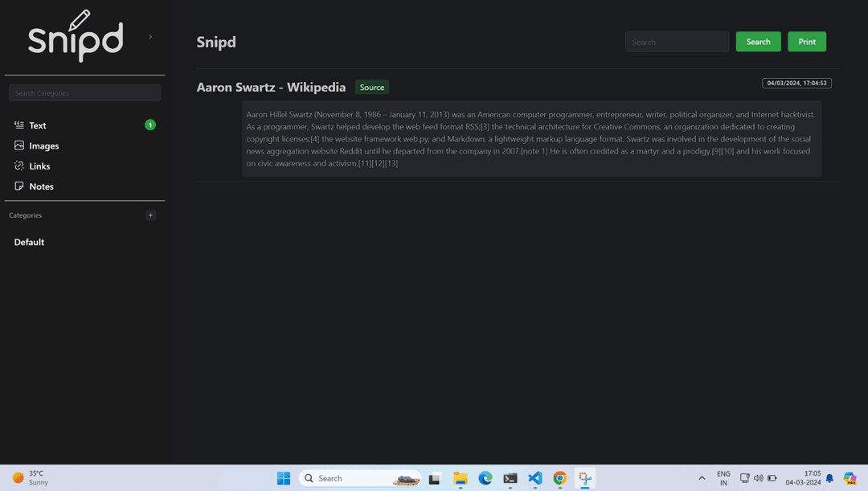Launch Microsoft Edge from the taskbar
This screenshot has width=868, height=491.
pyautogui.click(x=485, y=478)
